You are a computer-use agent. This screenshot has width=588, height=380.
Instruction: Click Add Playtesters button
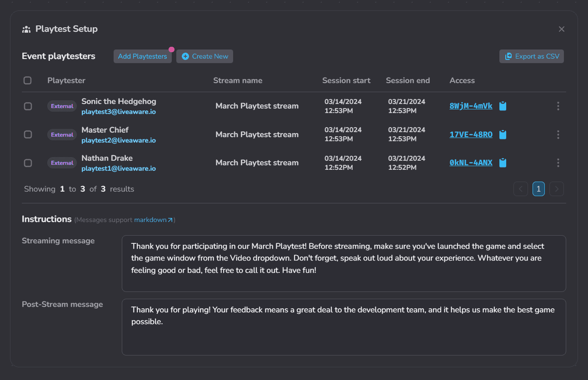coord(143,56)
